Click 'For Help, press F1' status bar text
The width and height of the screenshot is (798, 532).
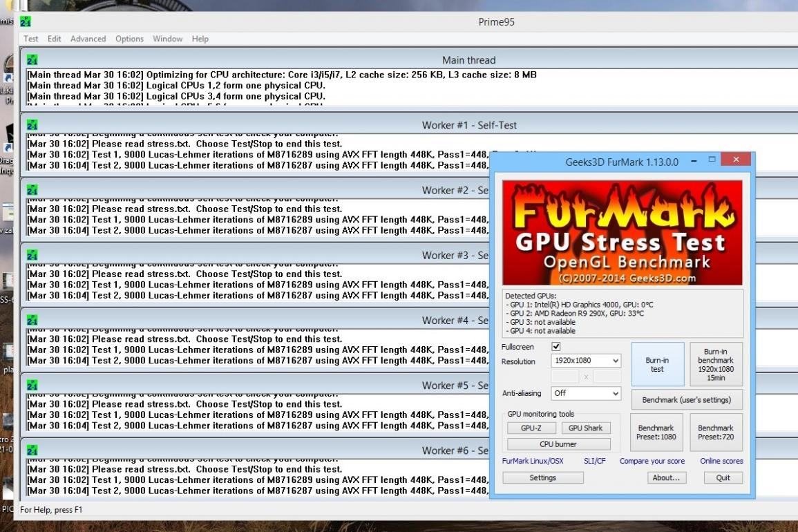51,510
